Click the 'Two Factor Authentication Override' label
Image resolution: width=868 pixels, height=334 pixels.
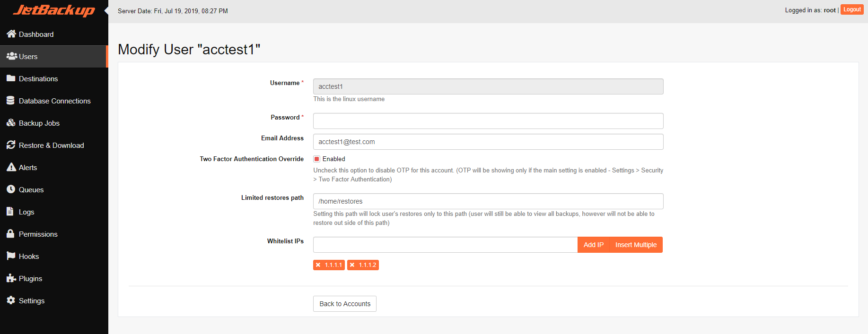(252, 159)
